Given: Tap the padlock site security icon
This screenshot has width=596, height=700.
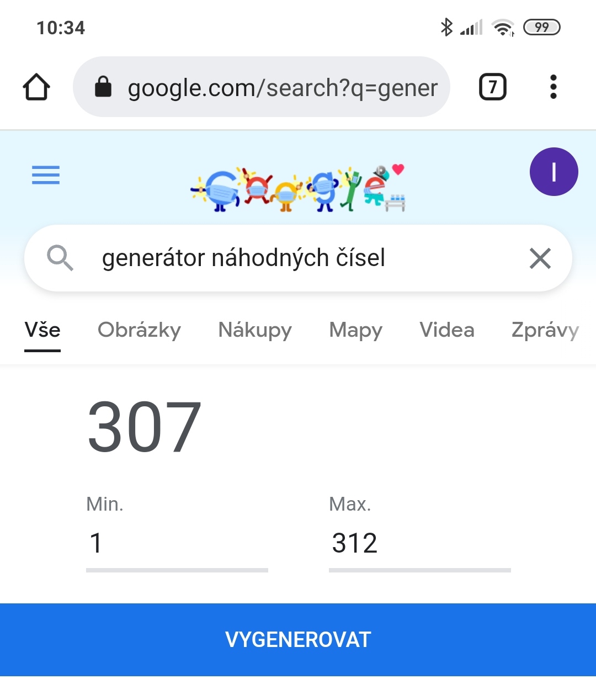Looking at the screenshot, I should 103,87.
